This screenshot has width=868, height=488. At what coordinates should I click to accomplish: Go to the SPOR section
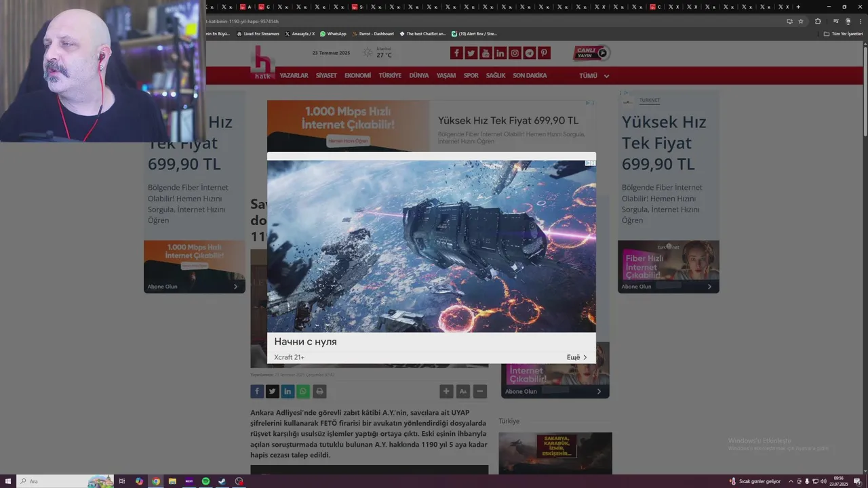pos(471,76)
